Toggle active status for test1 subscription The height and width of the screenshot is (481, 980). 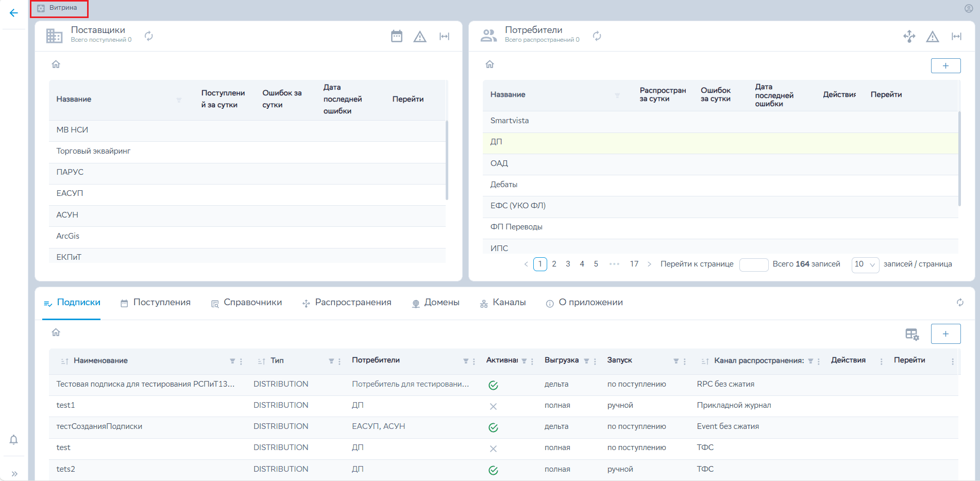click(493, 406)
